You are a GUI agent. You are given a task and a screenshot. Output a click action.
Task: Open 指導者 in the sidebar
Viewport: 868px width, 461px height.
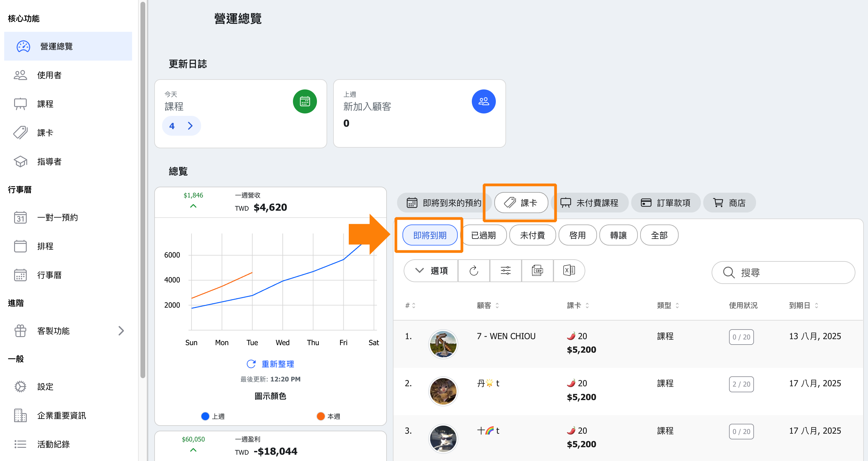point(49,162)
